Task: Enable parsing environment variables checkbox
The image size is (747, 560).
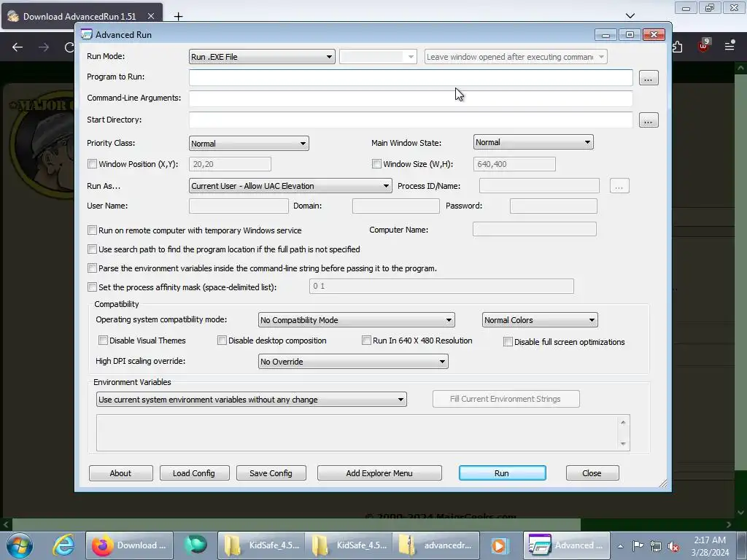Action: (93, 268)
